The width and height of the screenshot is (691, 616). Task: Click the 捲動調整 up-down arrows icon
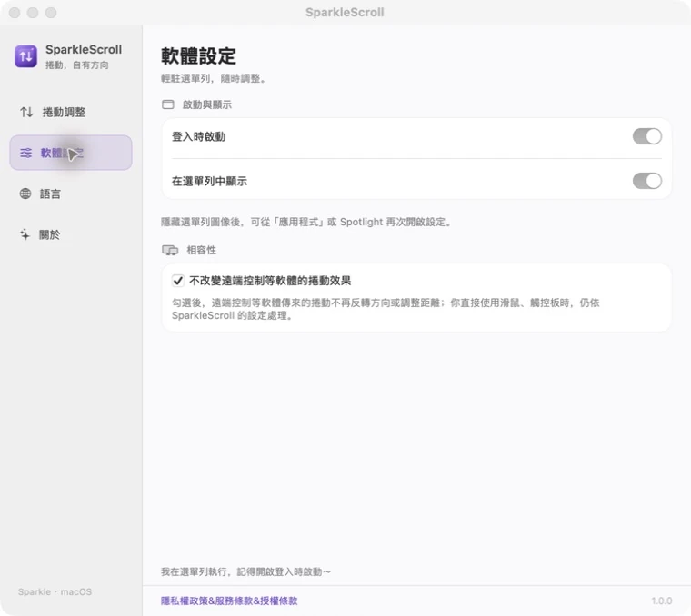pyautogui.click(x=26, y=112)
